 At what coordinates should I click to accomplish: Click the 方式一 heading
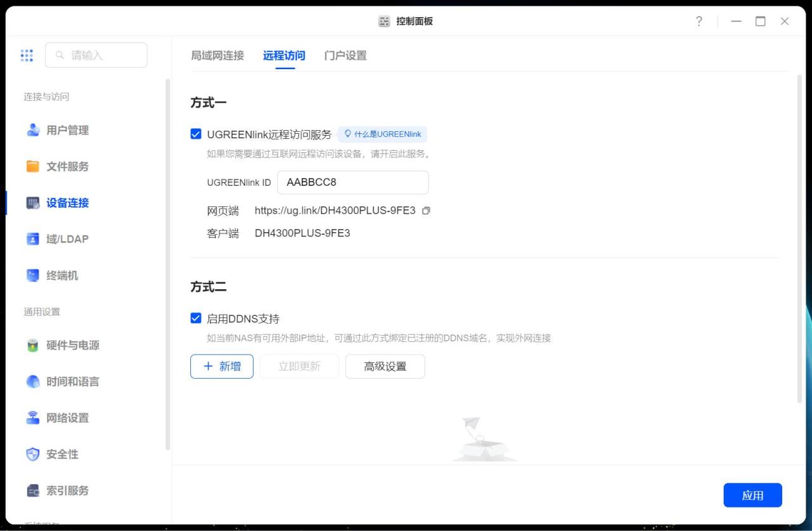(209, 102)
